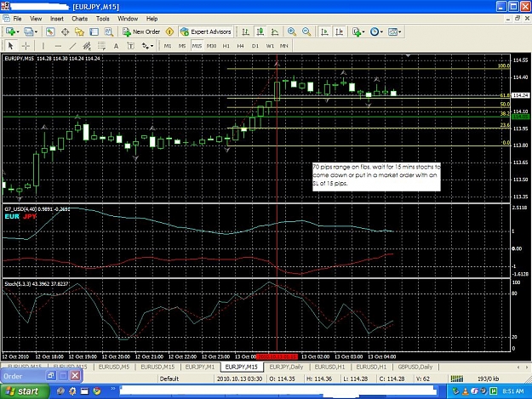The height and width of the screenshot is (399, 532).
Task: Open a new chart with the green plus icon
Action: (10, 31)
